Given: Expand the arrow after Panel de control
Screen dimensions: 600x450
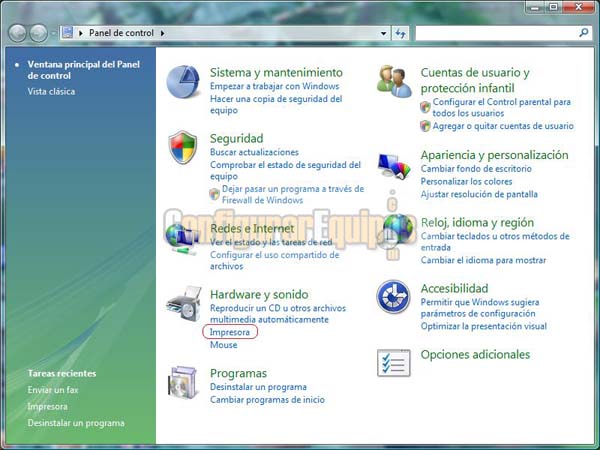Looking at the screenshot, I should pos(163,33).
